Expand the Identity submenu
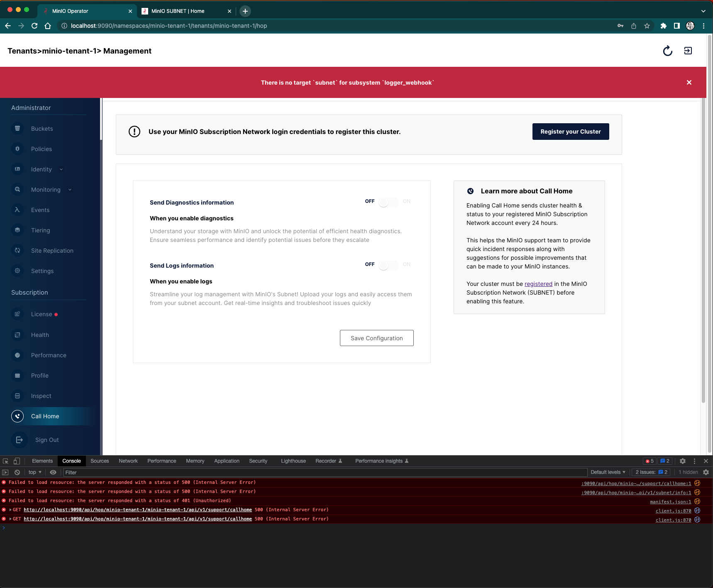The width and height of the screenshot is (713, 588). tap(61, 169)
